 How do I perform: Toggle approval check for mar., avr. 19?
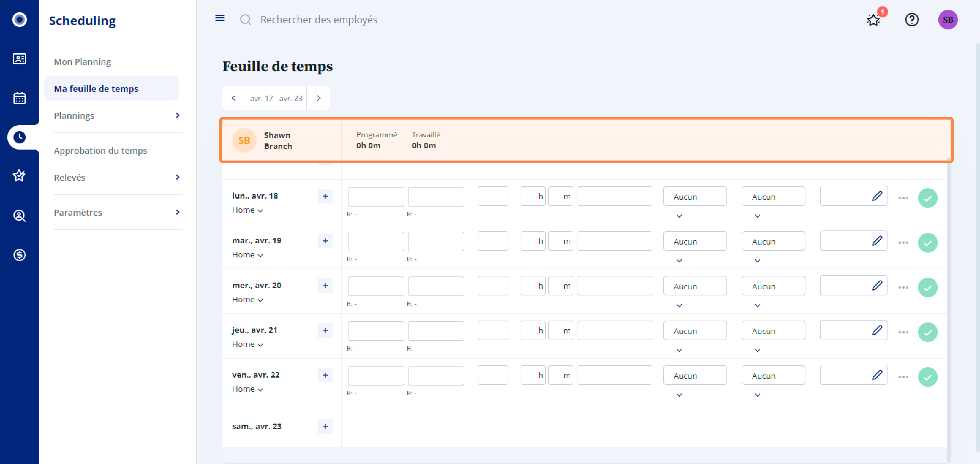tap(928, 242)
